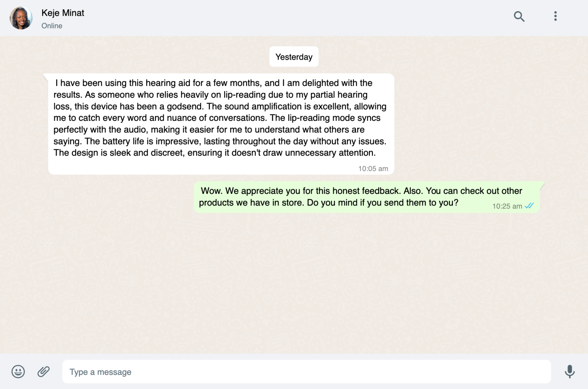Image resolution: width=588 pixels, height=389 pixels.
Task: Select the received hearing aid review message
Action: click(221, 124)
